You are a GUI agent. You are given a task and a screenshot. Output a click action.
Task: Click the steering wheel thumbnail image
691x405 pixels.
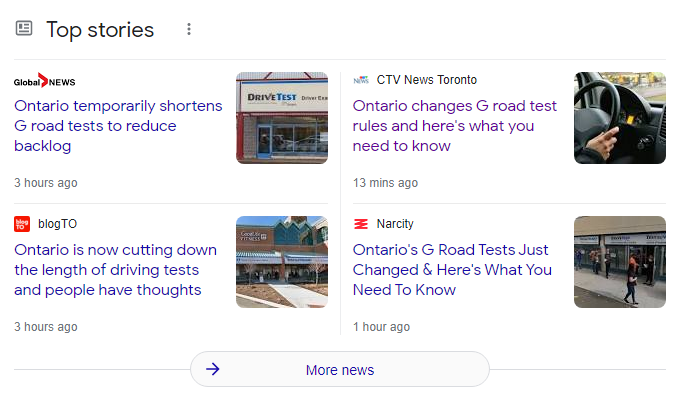coord(620,118)
